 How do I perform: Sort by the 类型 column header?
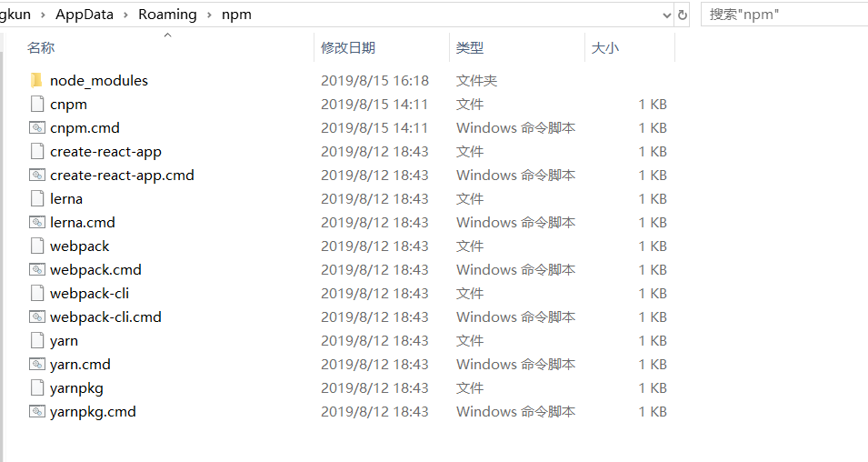pos(469,47)
